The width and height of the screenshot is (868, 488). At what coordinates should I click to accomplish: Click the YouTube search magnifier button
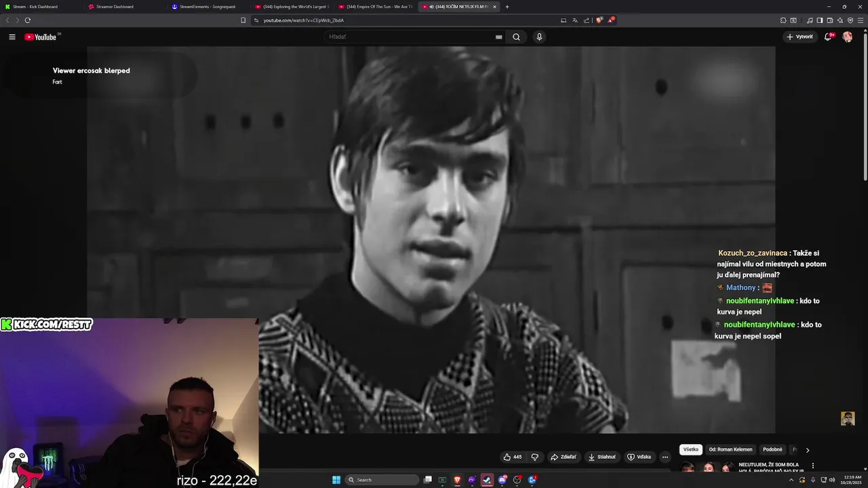point(516,37)
